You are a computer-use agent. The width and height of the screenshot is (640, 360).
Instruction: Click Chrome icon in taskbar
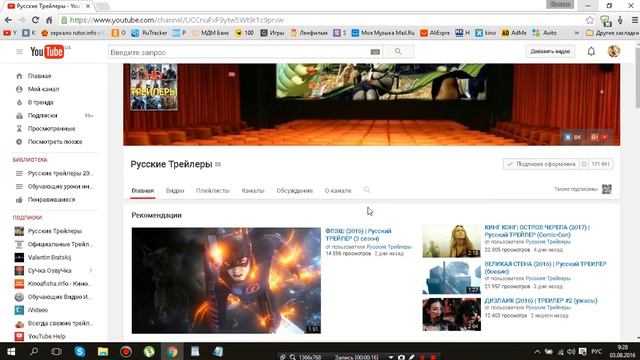click(172, 351)
